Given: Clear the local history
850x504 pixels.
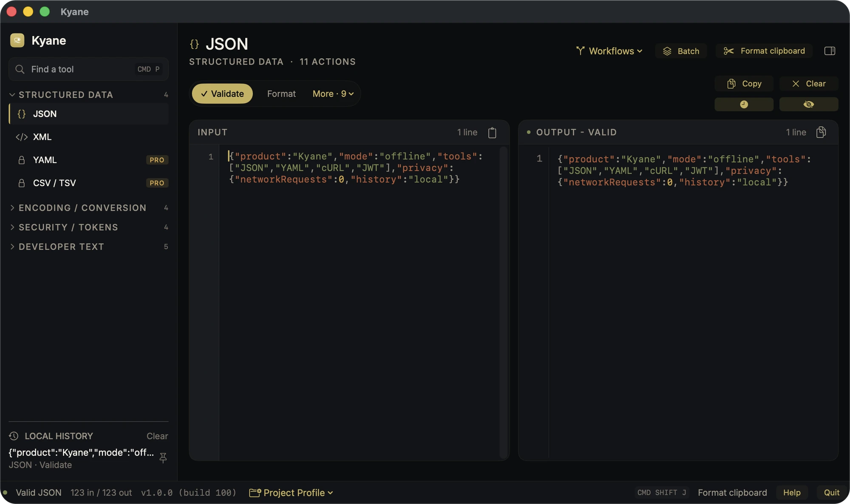Looking at the screenshot, I should [x=157, y=436].
